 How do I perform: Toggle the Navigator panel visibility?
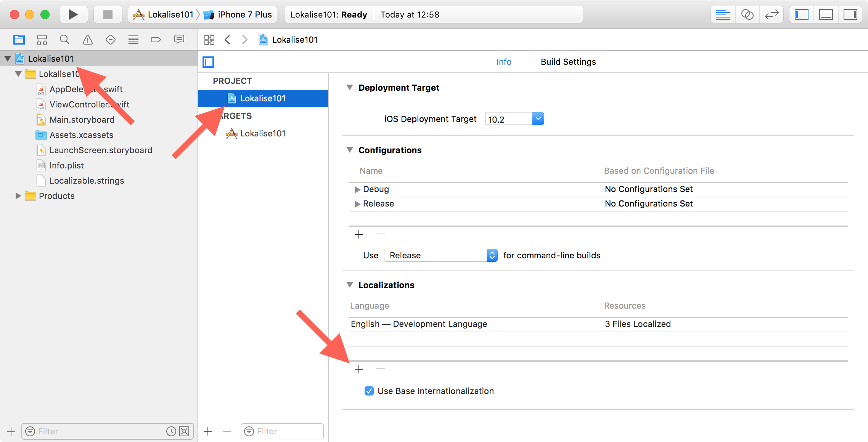click(x=802, y=14)
